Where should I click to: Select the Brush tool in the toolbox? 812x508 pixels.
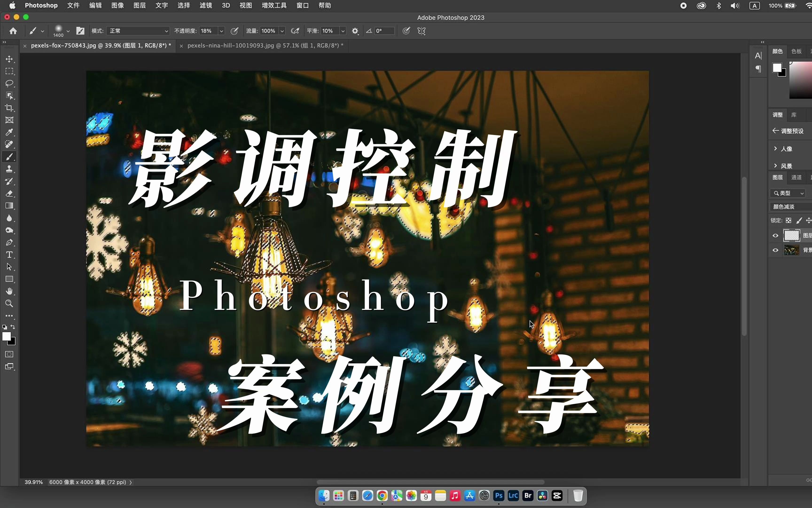click(9, 157)
